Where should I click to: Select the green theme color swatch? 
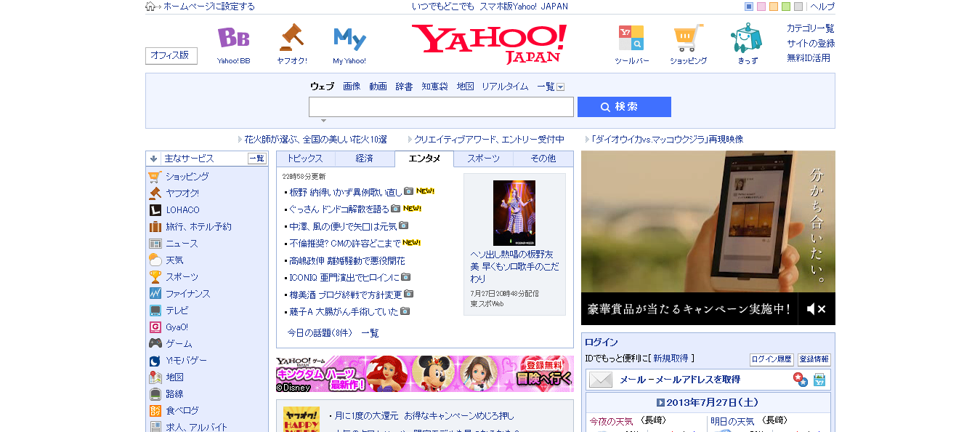point(786,7)
